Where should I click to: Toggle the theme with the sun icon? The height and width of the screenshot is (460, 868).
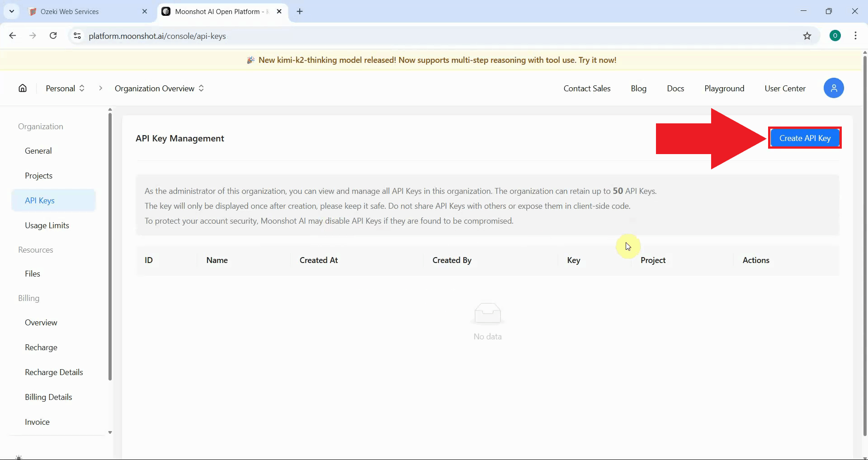coord(19,456)
